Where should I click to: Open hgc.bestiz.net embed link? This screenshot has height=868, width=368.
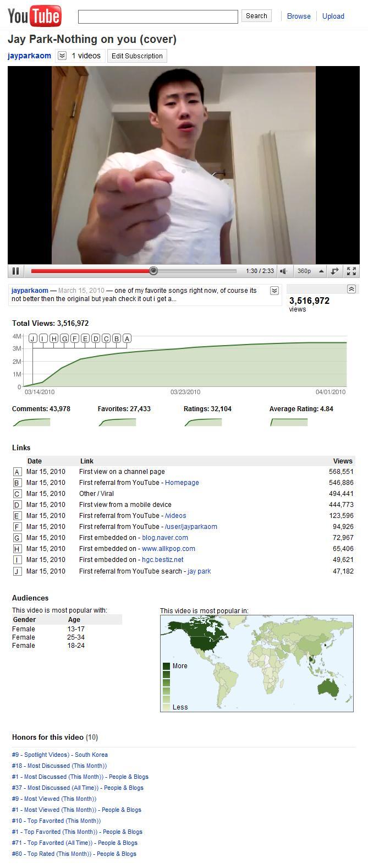163,560
